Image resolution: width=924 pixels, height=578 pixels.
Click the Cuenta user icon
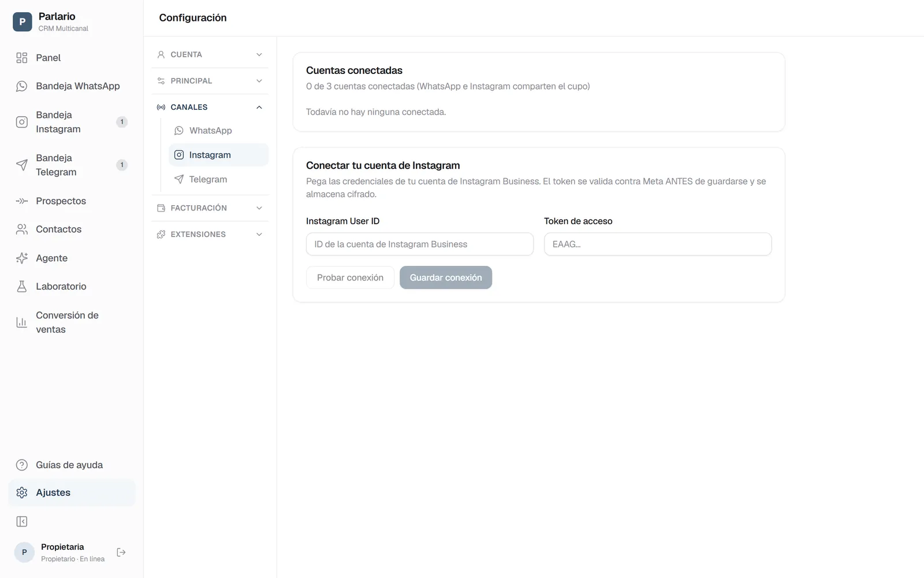pyautogui.click(x=161, y=55)
